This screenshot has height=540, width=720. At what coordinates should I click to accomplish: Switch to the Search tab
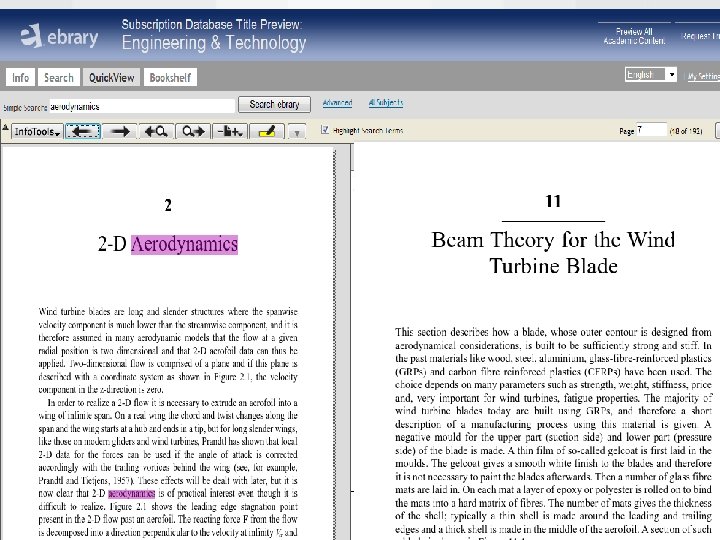coord(59,77)
